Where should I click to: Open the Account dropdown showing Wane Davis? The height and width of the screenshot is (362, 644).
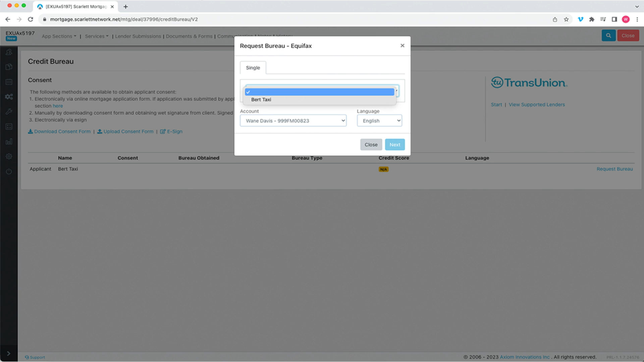pyautogui.click(x=293, y=121)
